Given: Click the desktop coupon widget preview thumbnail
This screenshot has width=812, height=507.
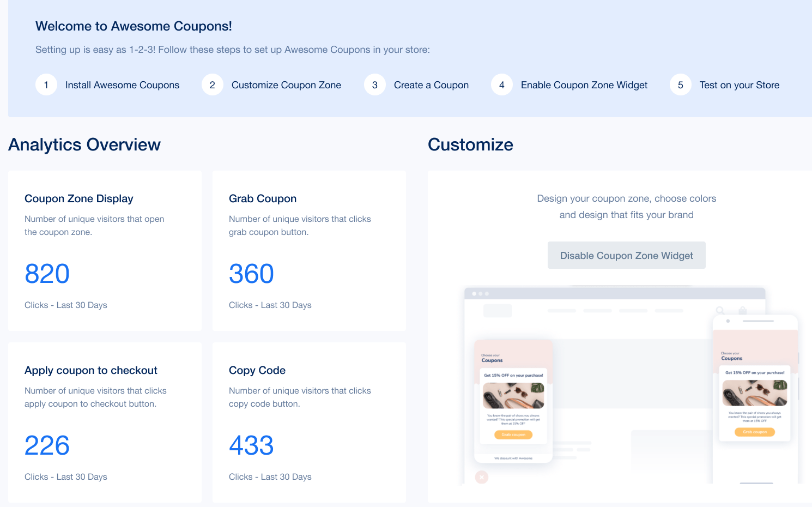Looking at the screenshot, I should point(513,401).
